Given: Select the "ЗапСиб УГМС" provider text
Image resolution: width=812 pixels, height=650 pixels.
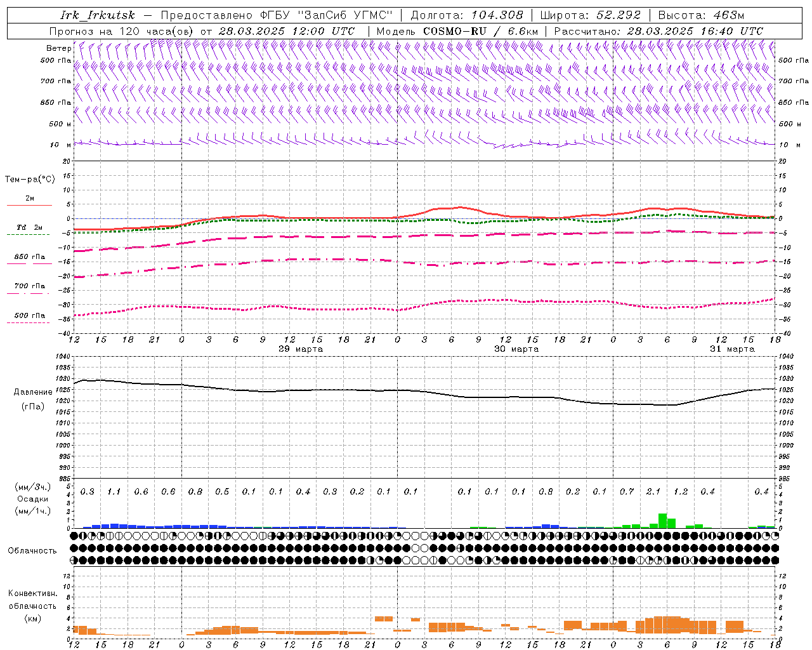Looking at the screenshot, I should coord(345,15).
